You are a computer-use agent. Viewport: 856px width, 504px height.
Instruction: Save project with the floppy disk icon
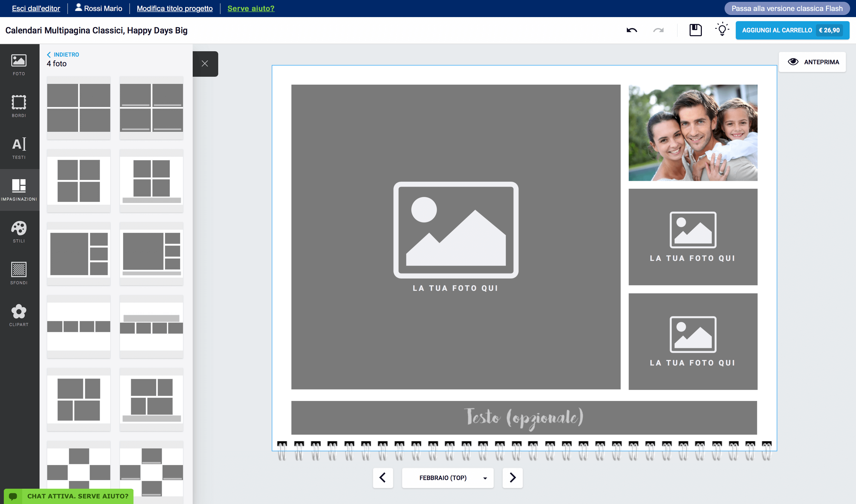point(695,30)
